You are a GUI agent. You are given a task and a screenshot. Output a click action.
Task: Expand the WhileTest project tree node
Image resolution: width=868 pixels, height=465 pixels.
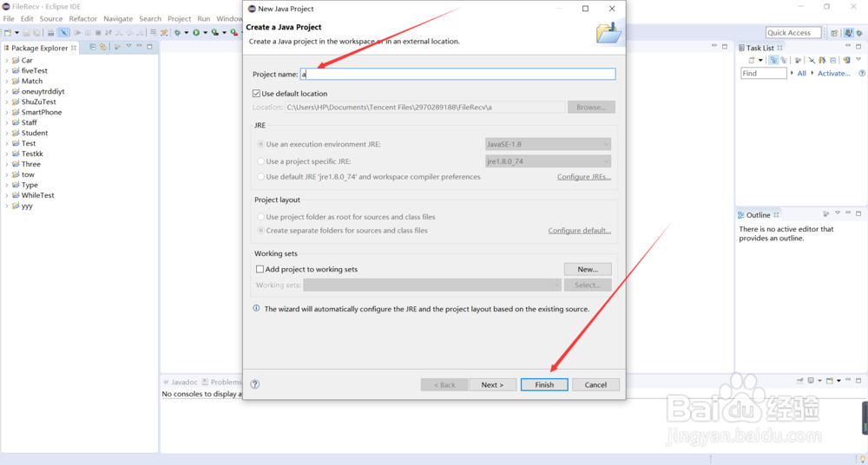(x=7, y=195)
